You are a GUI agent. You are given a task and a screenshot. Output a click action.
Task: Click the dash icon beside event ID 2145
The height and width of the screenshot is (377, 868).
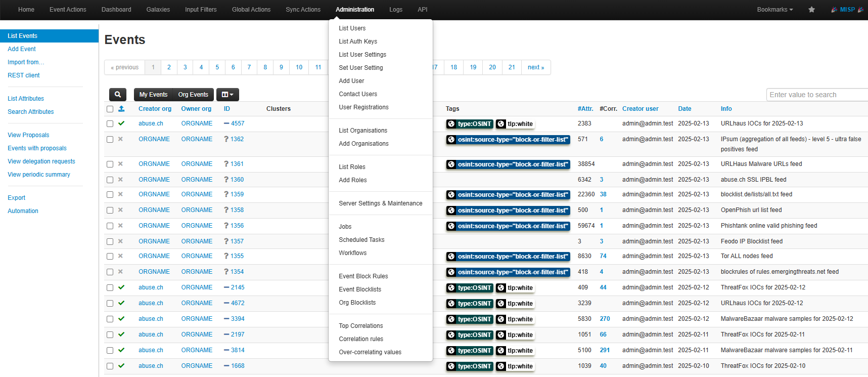226,287
